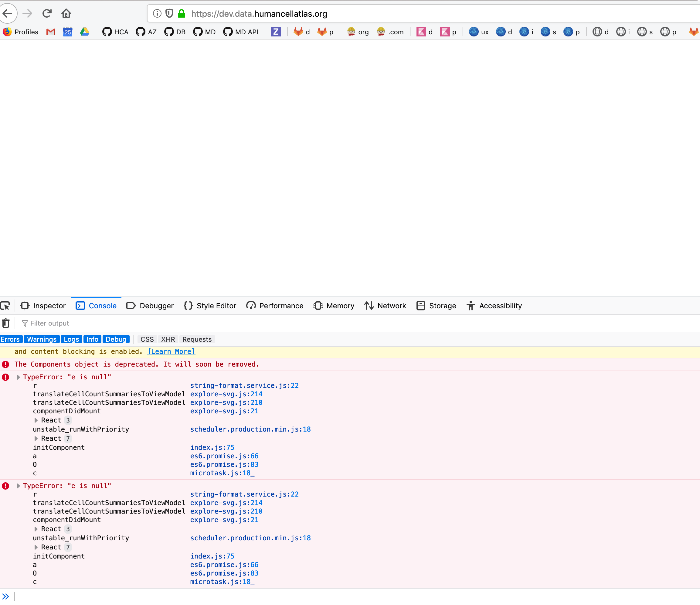Switch to the Network tab
700x605 pixels.
tap(385, 306)
